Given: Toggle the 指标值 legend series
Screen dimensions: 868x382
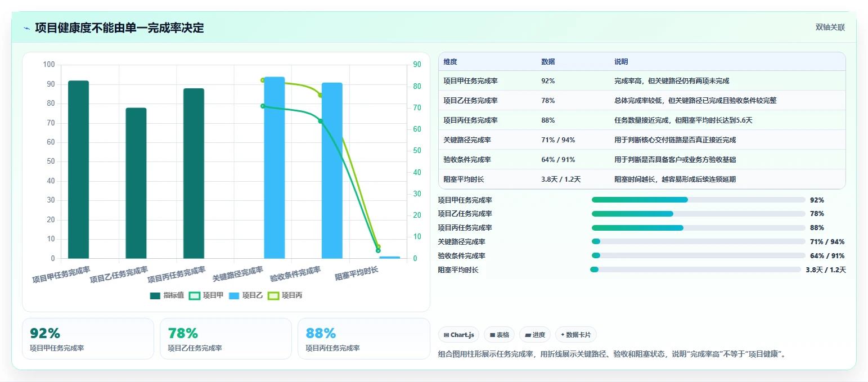Looking at the screenshot, I should (167, 295).
